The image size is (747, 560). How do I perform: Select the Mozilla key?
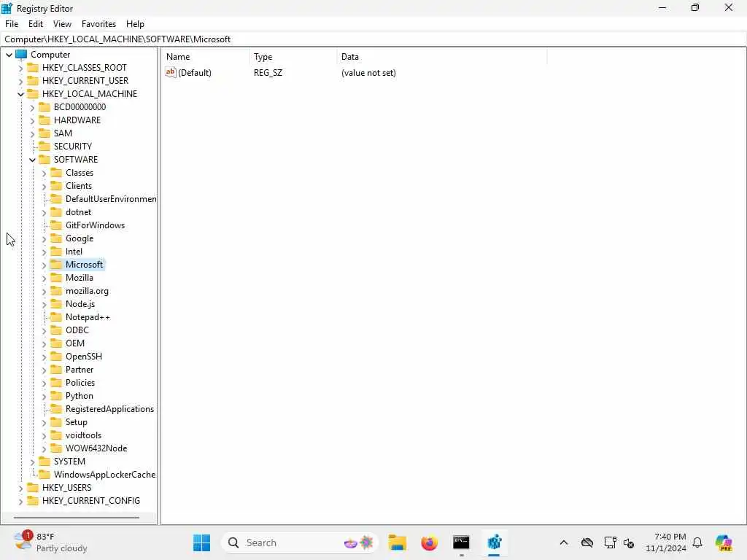[79, 278]
